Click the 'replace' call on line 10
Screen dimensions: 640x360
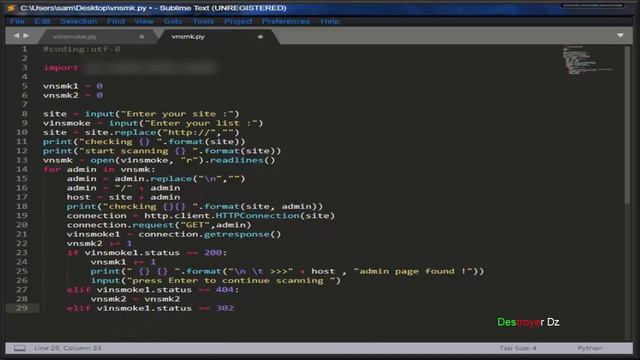click(135, 133)
